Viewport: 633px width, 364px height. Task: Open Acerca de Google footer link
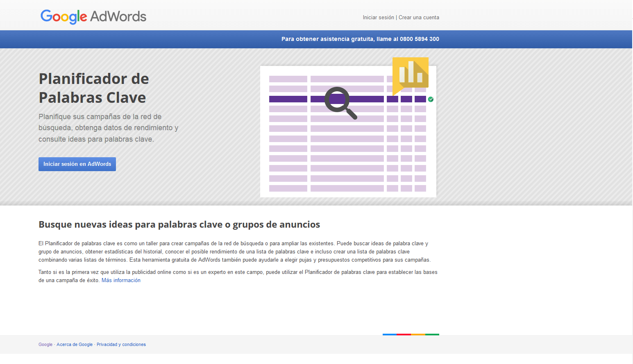coord(75,345)
